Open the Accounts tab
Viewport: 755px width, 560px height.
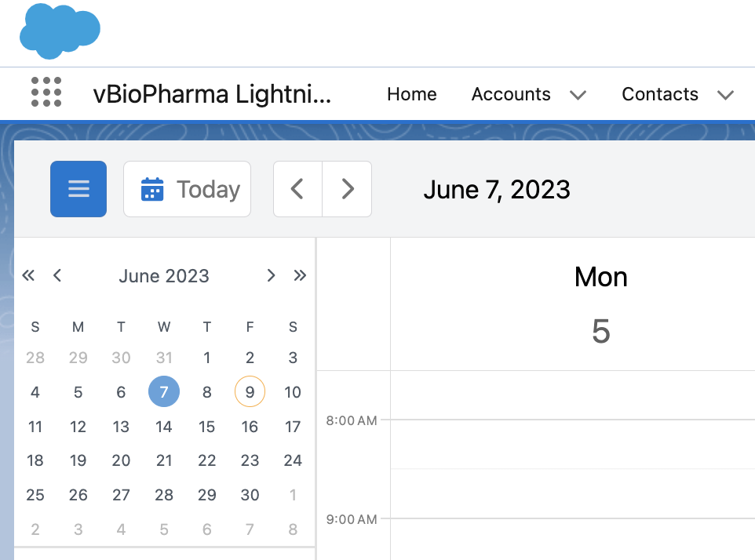pyautogui.click(x=510, y=94)
